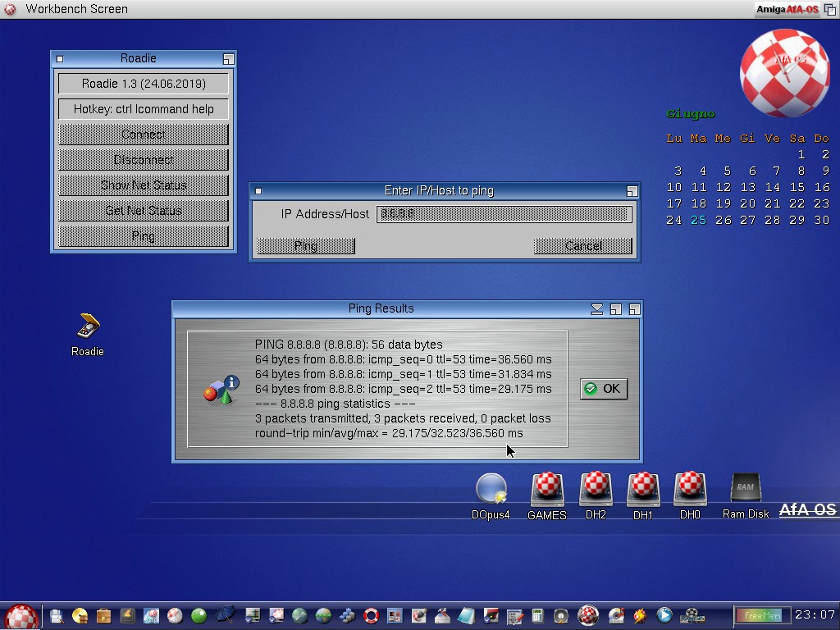
Task: Click the FreeMem gauge in the taskbar
Action: pyautogui.click(x=761, y=615)
